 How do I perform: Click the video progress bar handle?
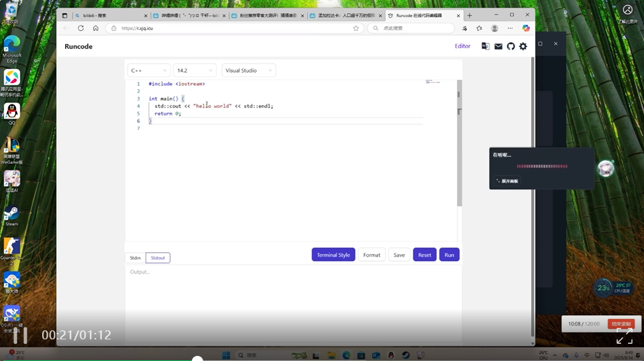pyautogui.click(x=197, y=359)
